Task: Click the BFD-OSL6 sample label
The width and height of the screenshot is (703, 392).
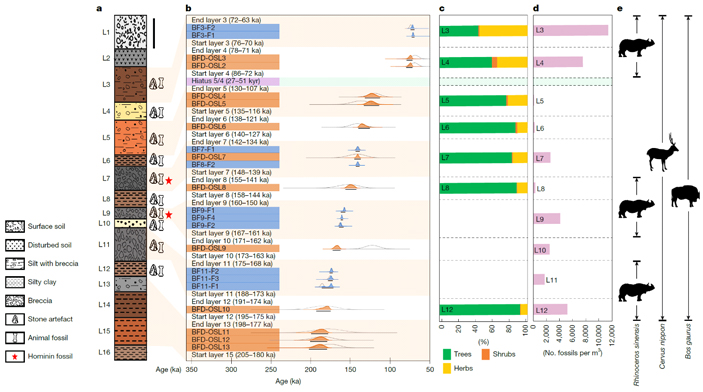Action: 208,126
